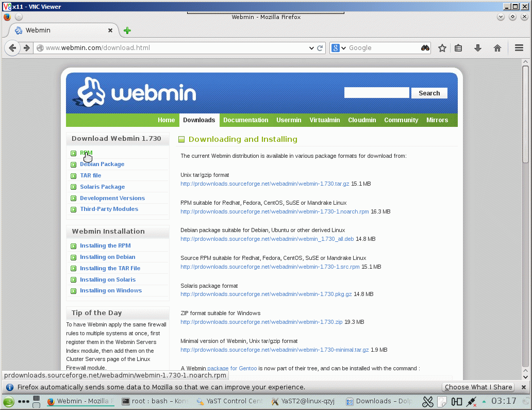The width and height of the screenshot is (532, 410).
Task: Open Installing the RPM link
Action: [x=105, y=245]
